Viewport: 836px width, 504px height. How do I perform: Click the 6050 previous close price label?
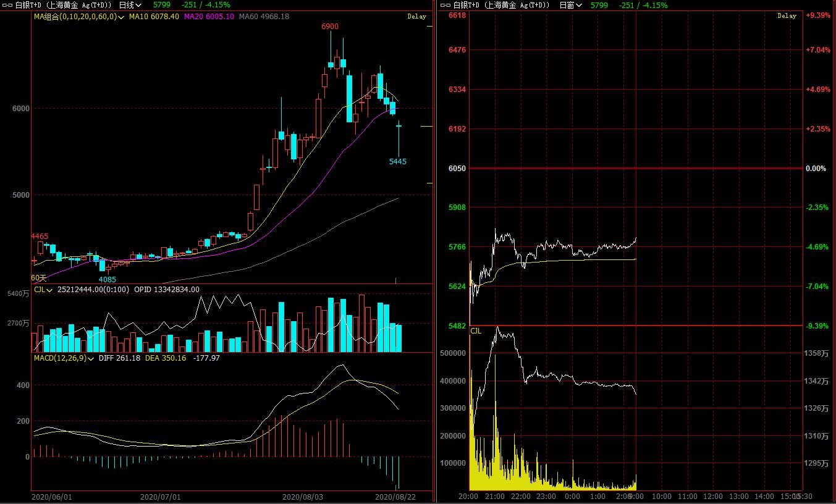pyautogui.click(x=457, y=169)
